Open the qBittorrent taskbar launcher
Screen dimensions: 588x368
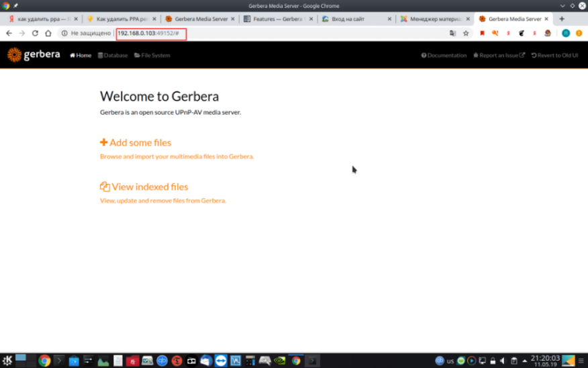pyautogui.click(x=162, y=361)
